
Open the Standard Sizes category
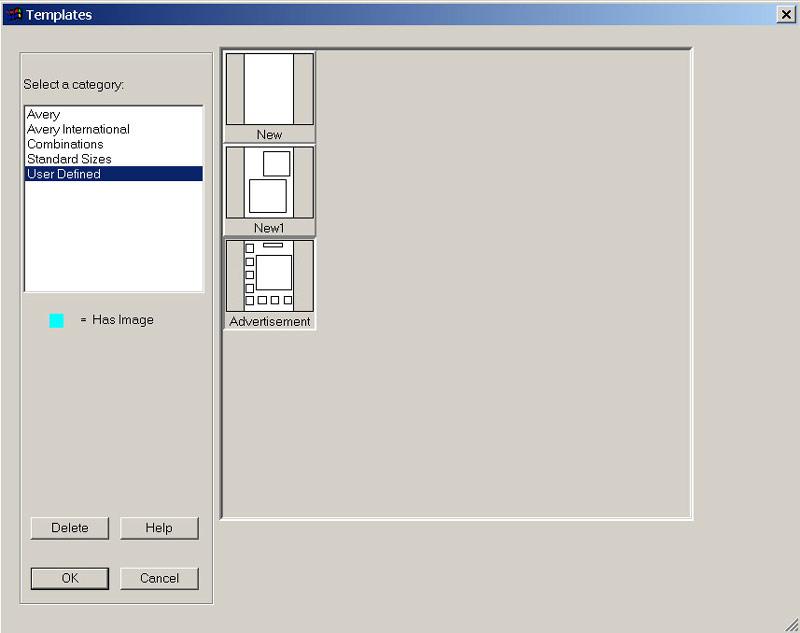(x=69, y=159)
